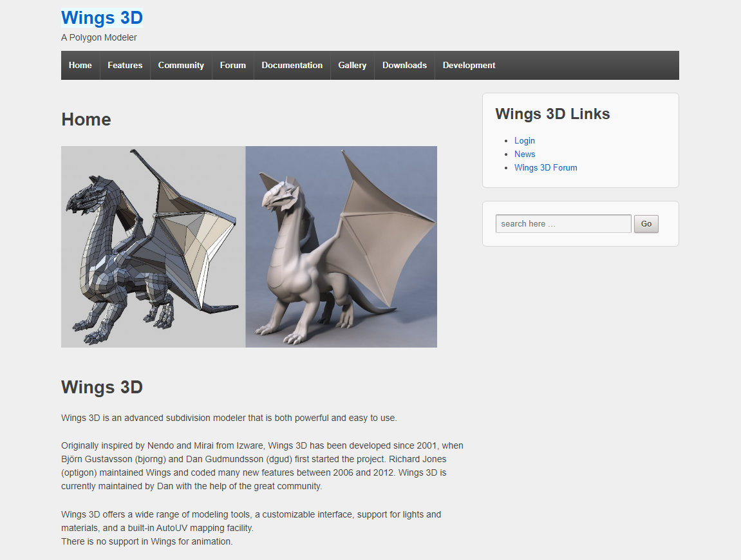Click the Home page heading
The width and height of the screenshot is (741, 560).
point(86,119)
